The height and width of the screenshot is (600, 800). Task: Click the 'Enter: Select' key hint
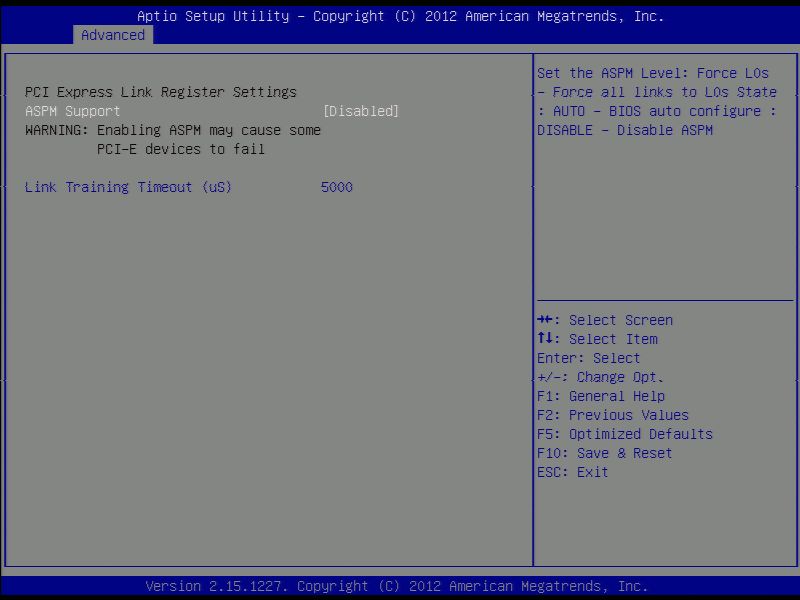tap(588, 358)
